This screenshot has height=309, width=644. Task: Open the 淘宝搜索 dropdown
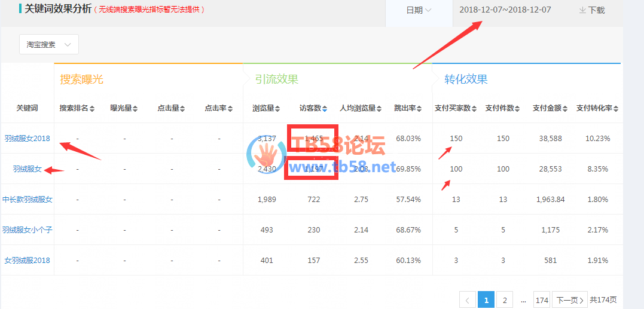[x=49, y=45]
